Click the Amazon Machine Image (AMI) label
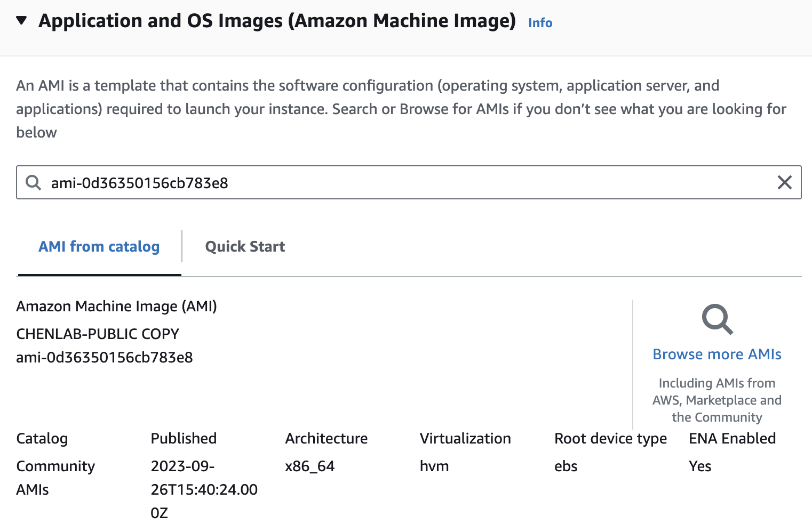The image size is (812, 532). pyautogui.click(x=116, y=307)
